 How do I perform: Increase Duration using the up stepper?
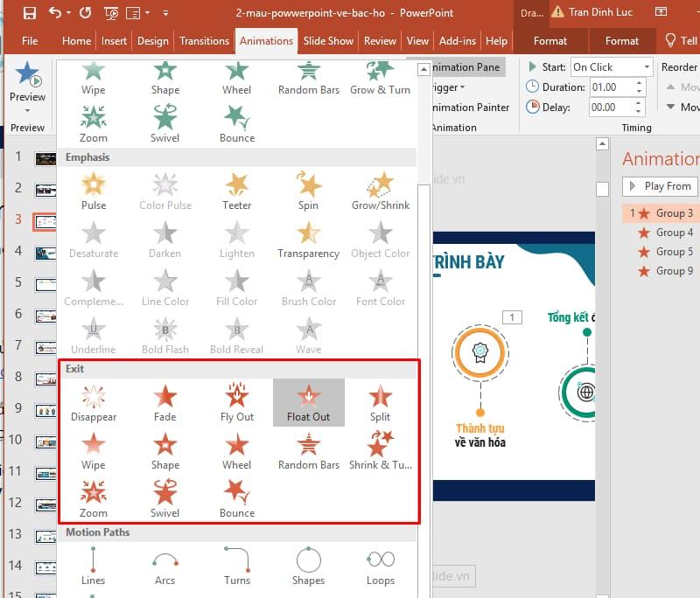tap(639, 82)
